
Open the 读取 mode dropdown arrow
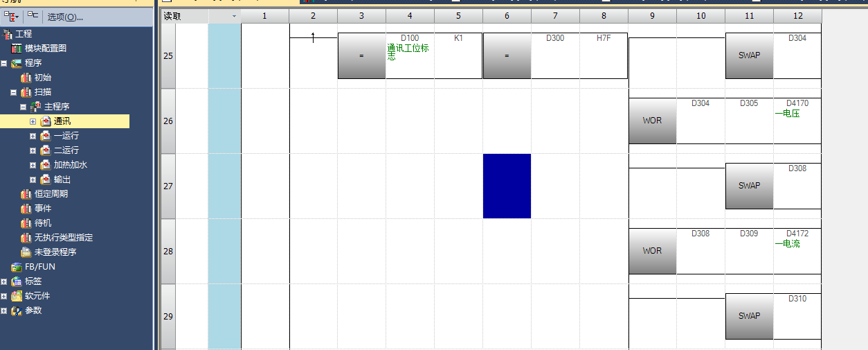[x=234, y=16]
